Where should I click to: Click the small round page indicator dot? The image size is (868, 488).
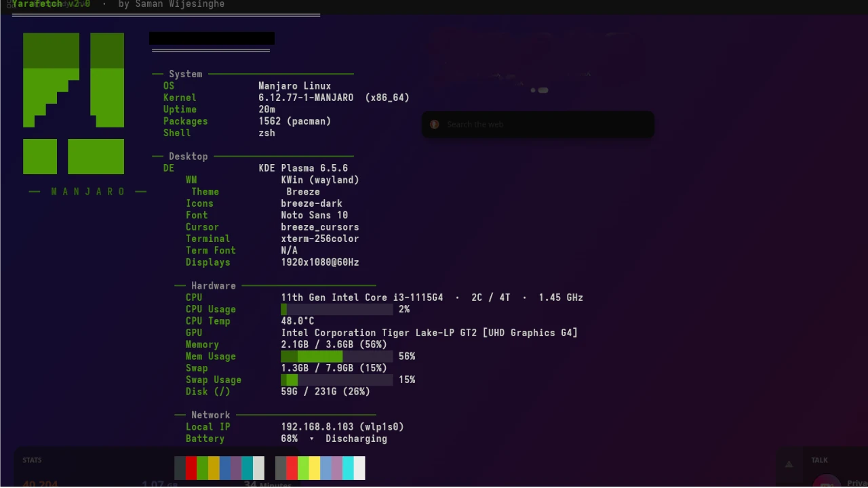pyautogui.click(x=533, y=90)
